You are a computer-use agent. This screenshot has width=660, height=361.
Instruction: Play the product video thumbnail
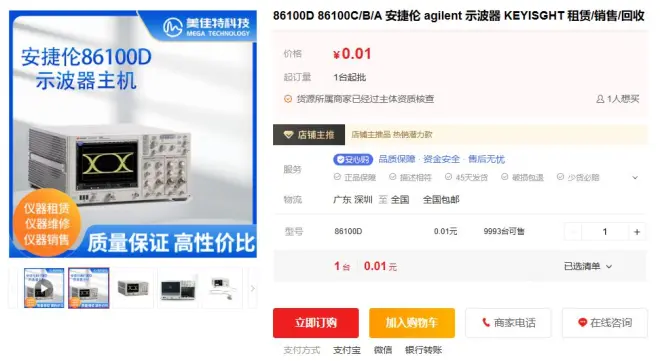tap(44, 288)
